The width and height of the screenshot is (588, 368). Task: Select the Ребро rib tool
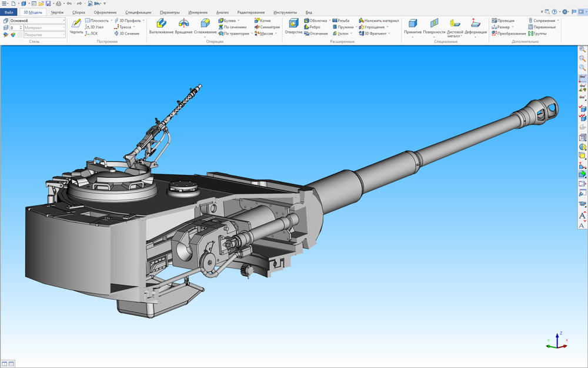312,27
